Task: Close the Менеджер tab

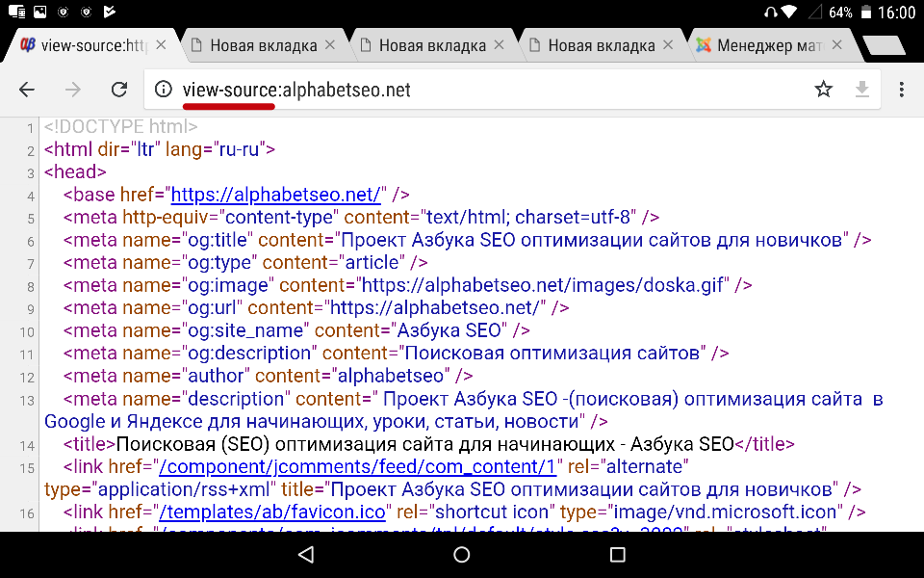Action: pos(837,45)
